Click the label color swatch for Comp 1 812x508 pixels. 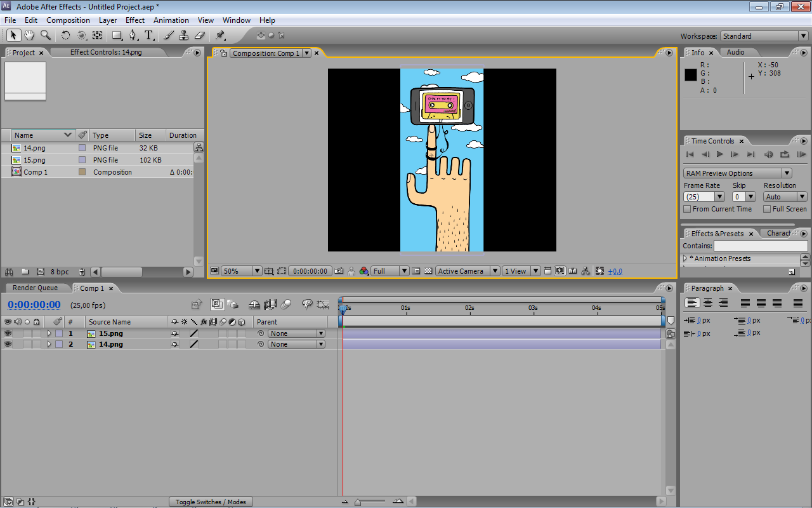82,172
